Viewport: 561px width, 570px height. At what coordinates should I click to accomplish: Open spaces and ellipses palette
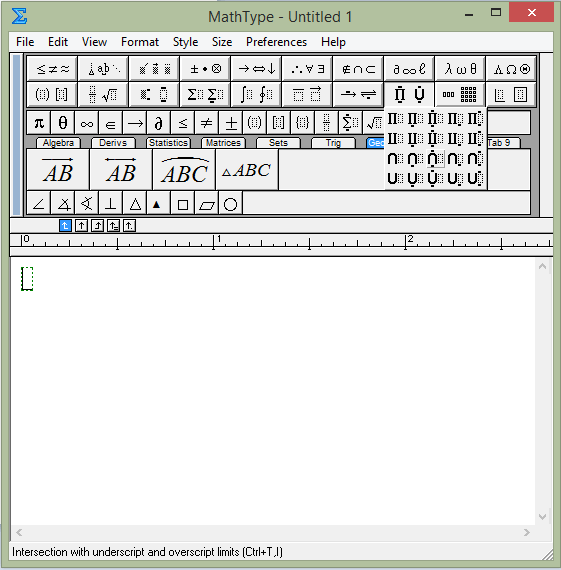103,68
